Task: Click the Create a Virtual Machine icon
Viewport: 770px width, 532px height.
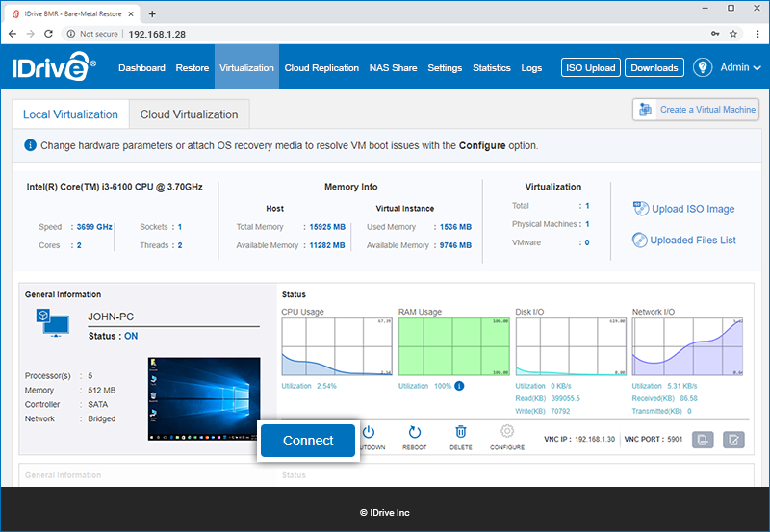Action: click(645, 110)
